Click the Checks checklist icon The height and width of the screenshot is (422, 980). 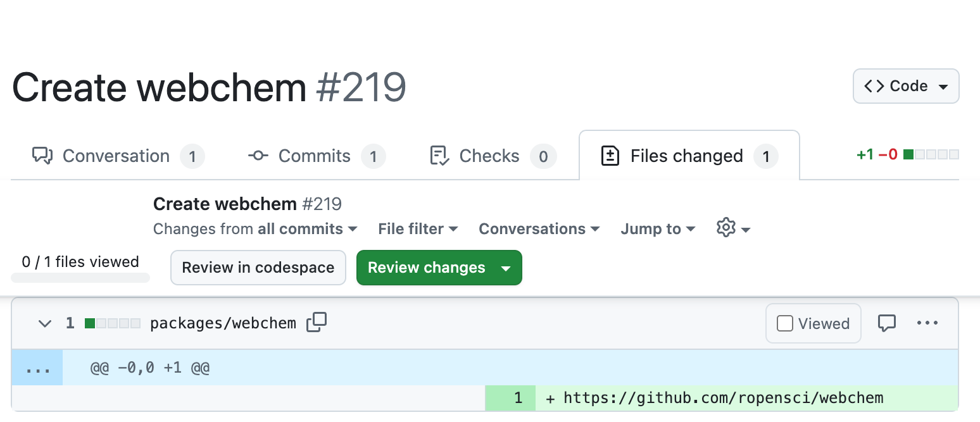coord(439,156)
